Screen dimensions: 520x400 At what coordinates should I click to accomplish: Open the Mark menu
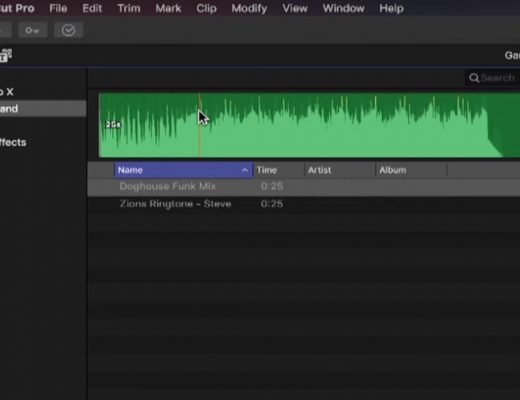pos(168,8)
